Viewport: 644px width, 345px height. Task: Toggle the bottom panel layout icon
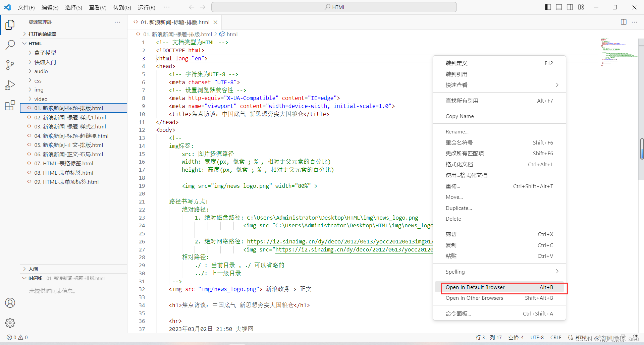[559, 7]
